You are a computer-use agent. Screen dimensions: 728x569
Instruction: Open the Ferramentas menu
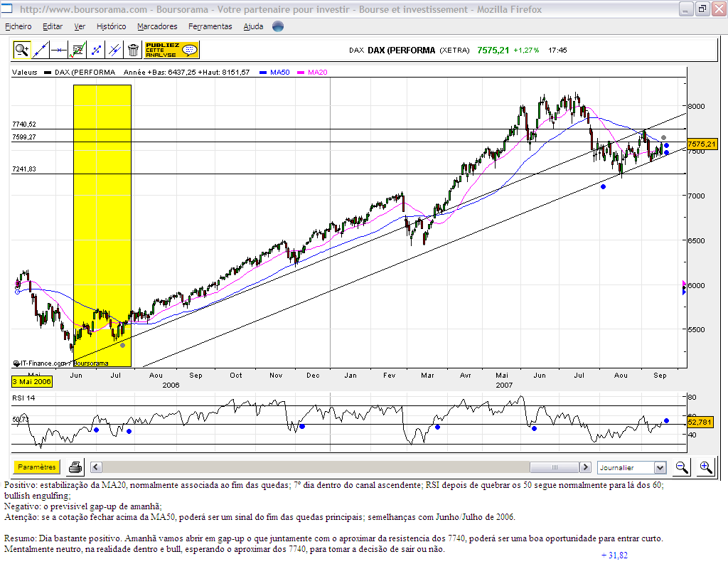210,26
